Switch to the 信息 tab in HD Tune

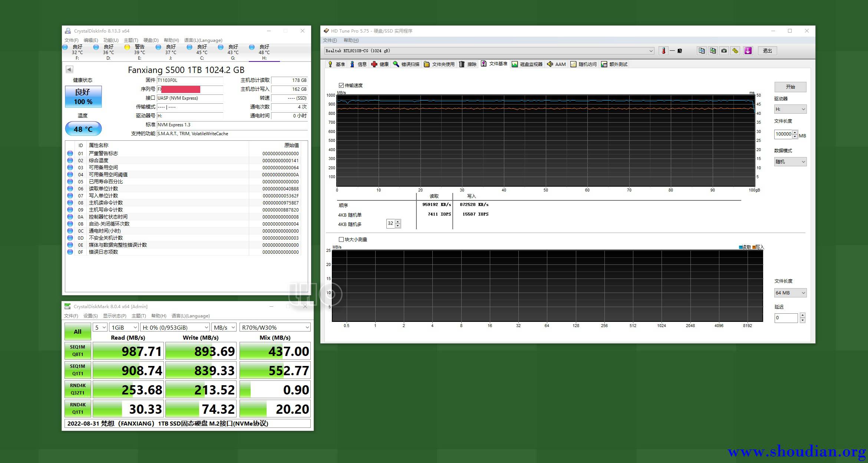(358, 64)
